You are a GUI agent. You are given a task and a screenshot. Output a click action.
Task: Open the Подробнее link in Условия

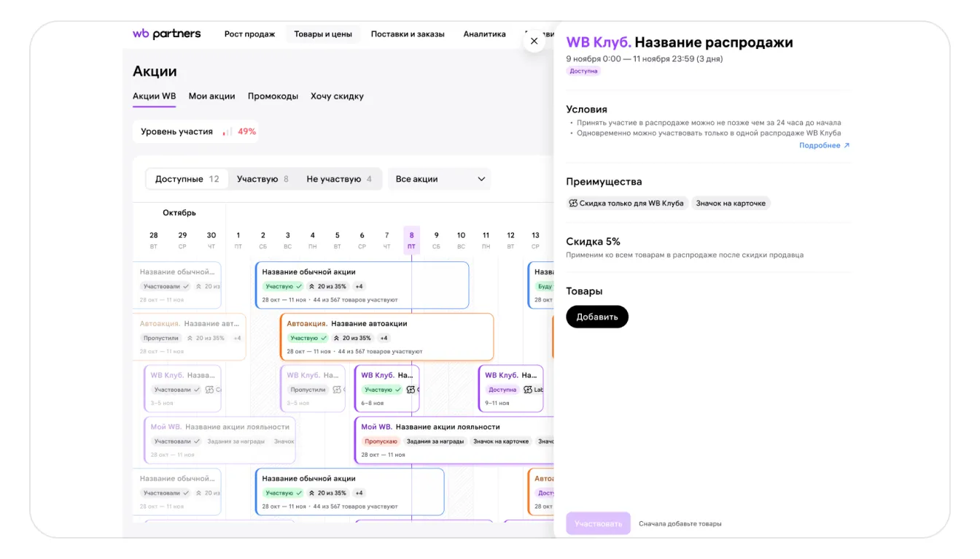pos(825,145)
